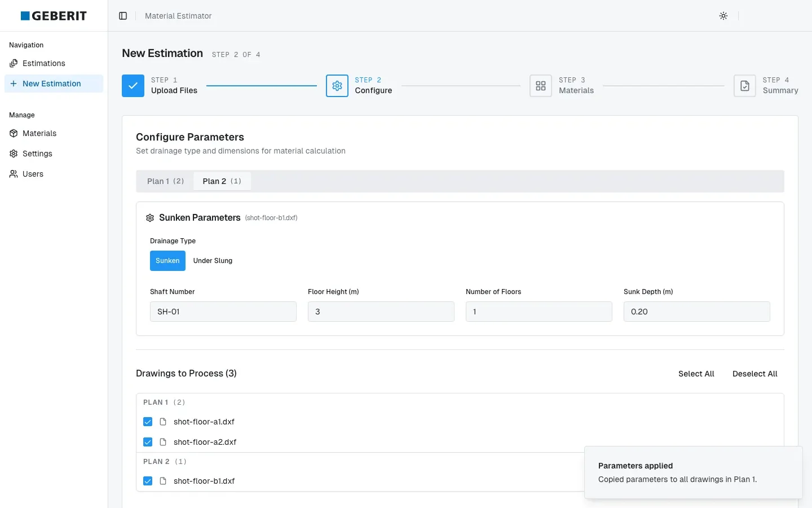Click the Step 2 Configure gear icon
The height and width of the screenshot is (508, 812).
(337, 86)
